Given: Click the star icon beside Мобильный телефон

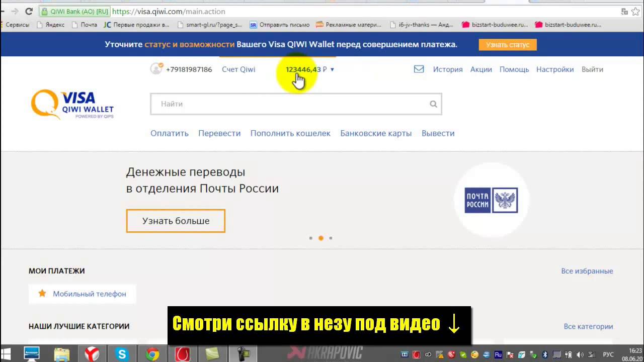Looking at the screenshot, I should (42, 294).
